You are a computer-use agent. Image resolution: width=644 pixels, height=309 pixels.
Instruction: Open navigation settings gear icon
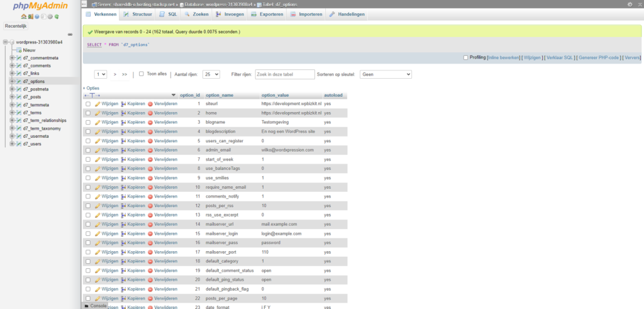pyautogui.click(x=50, y=16)
